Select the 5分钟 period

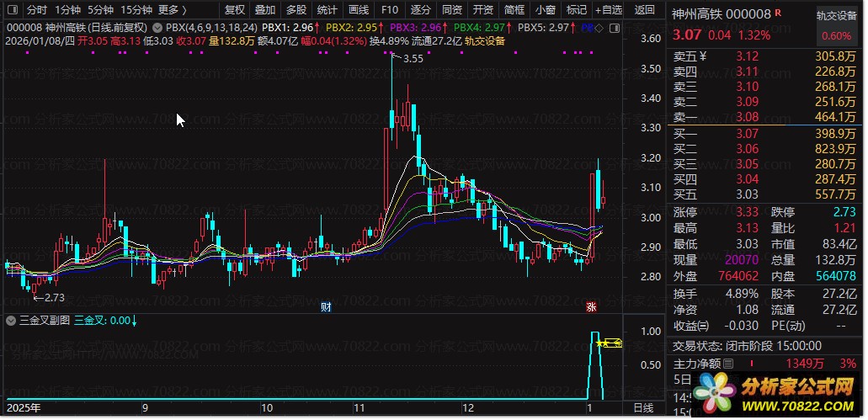[x=101, y=9]
